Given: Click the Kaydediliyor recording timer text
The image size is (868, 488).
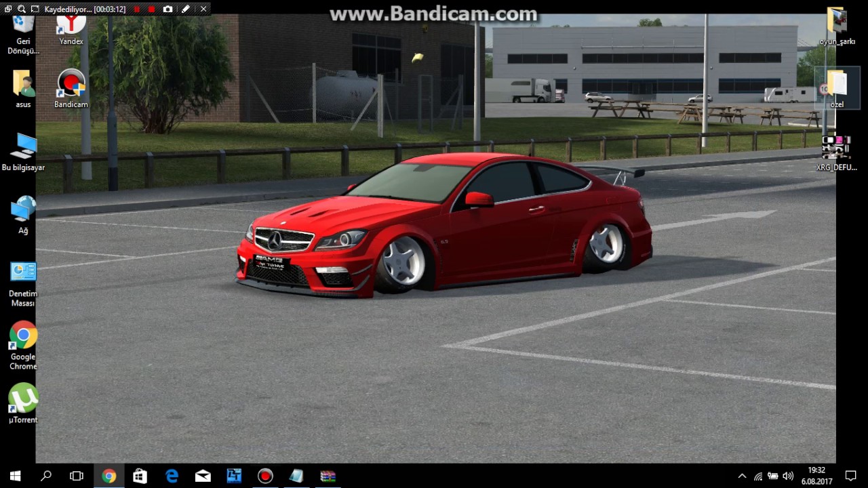Looking at the screenshot, I should 85,9.
